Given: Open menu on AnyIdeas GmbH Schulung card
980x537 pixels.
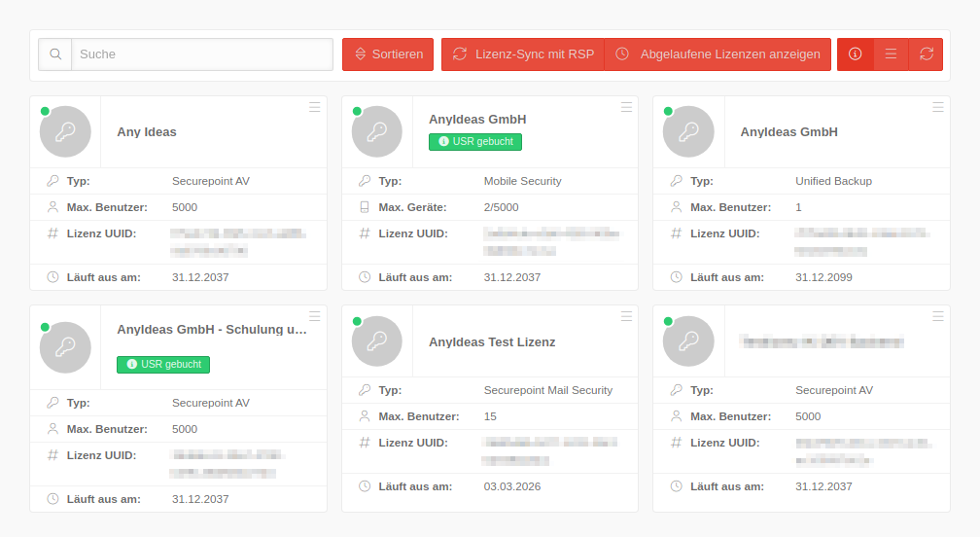Looking at the screenshot, I should pos(315,316).
